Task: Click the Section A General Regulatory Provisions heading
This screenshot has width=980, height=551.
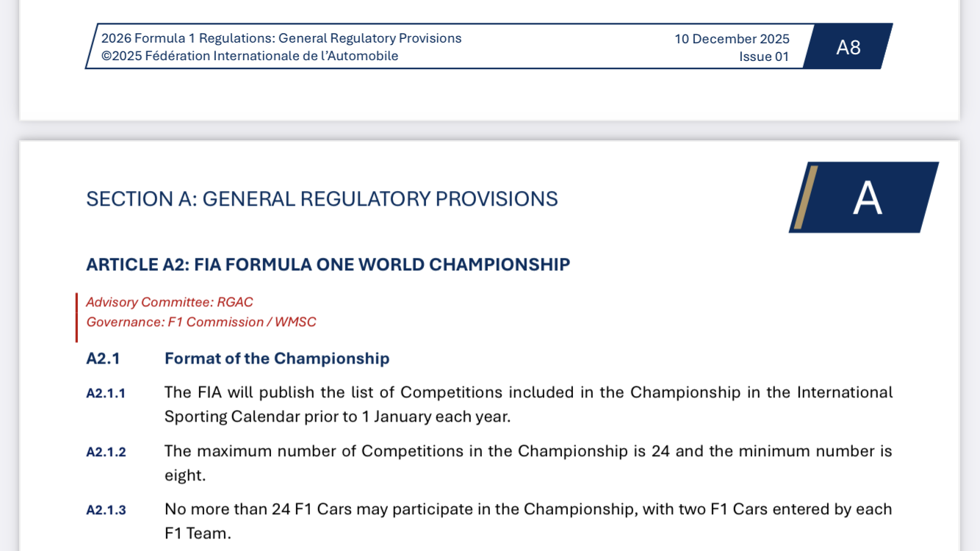Action: (322, 199)
